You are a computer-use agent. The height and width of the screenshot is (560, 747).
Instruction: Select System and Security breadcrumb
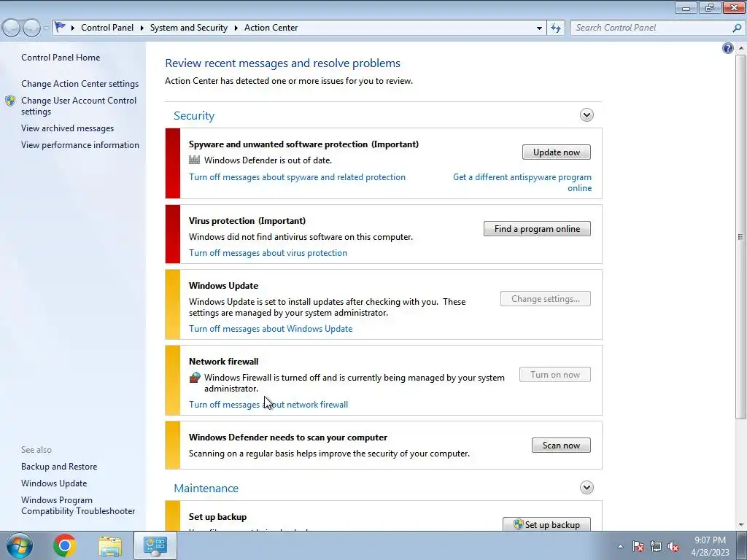pyautogui.click(x=189, y=28)
